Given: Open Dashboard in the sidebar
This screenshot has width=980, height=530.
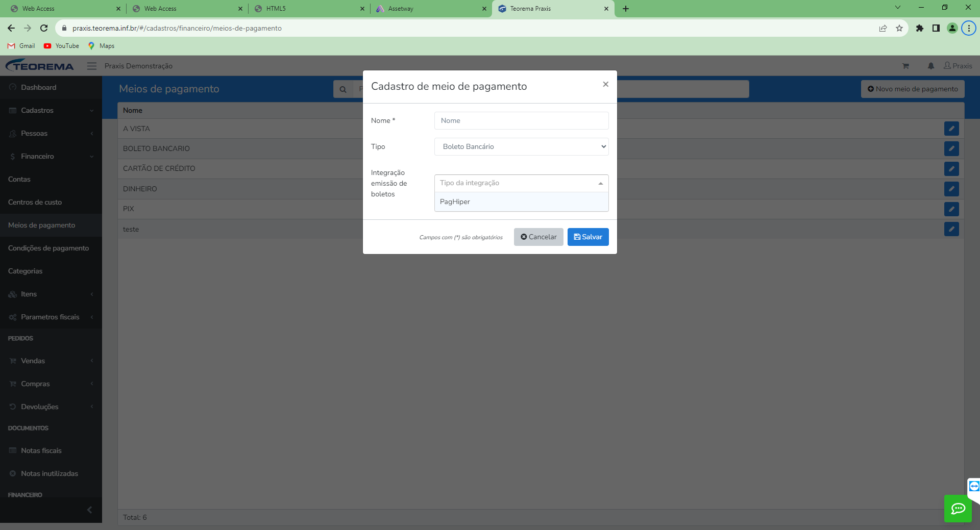Looking at the screenshot, I should [x=51, y=87].
